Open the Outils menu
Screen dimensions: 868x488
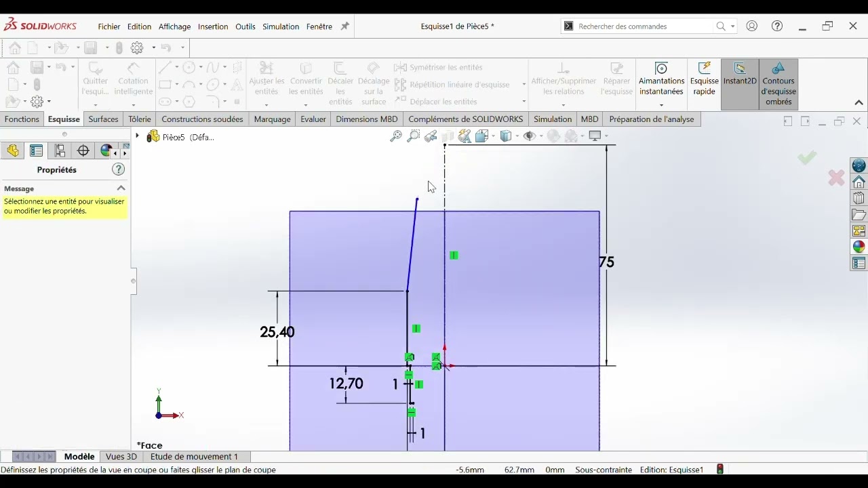click(x=245, y=26)
